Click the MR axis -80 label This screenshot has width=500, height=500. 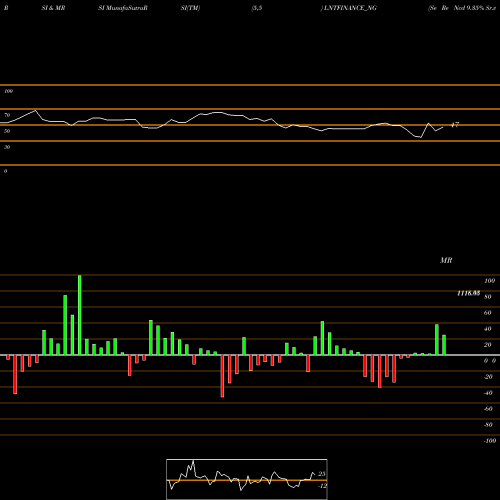point(488,425)
